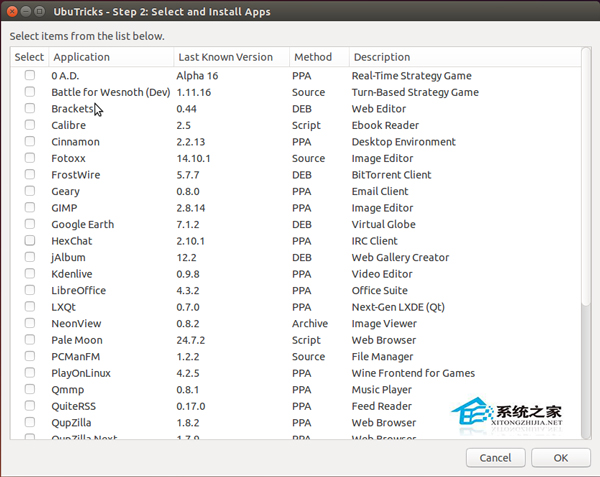The image size is (600, 477).
Task: Select the Kdenlive checkbox
Action: 30,274
